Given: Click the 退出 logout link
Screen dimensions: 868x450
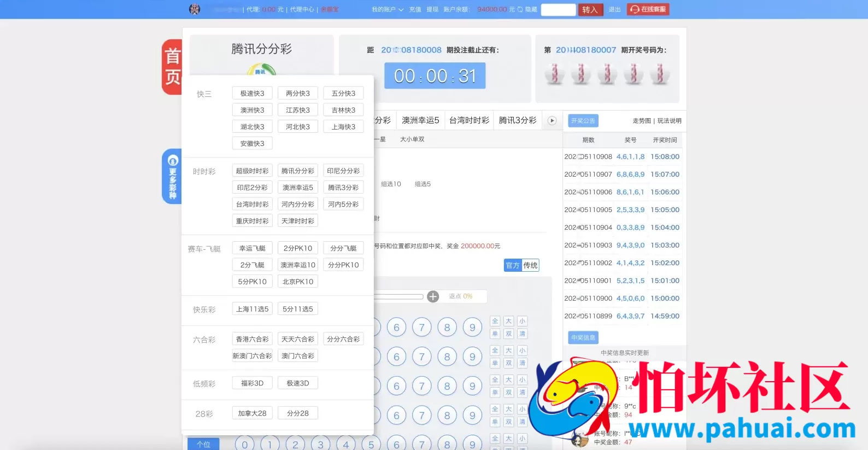Looking at the screenshot, I should point(614,9).
